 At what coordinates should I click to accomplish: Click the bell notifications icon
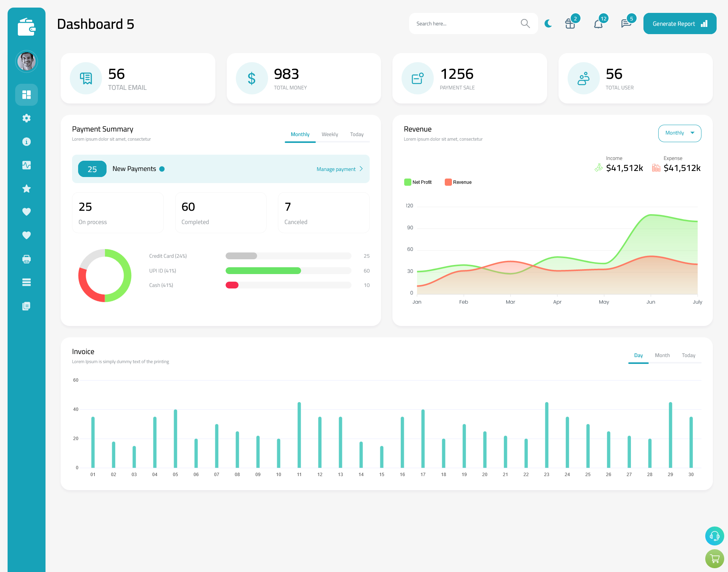598,23
